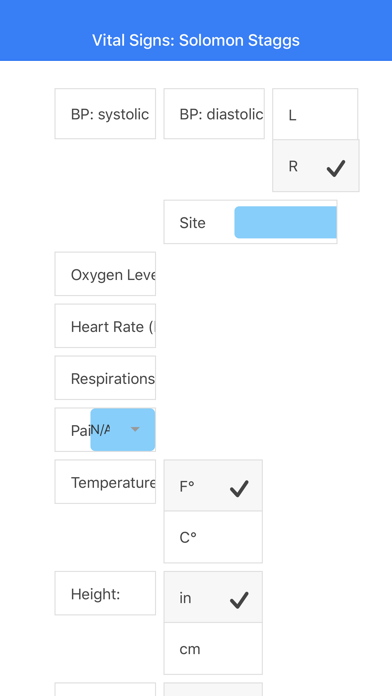Click the Pain label field
This screenshot has height=696, width=392.
(x=73, y=430)
